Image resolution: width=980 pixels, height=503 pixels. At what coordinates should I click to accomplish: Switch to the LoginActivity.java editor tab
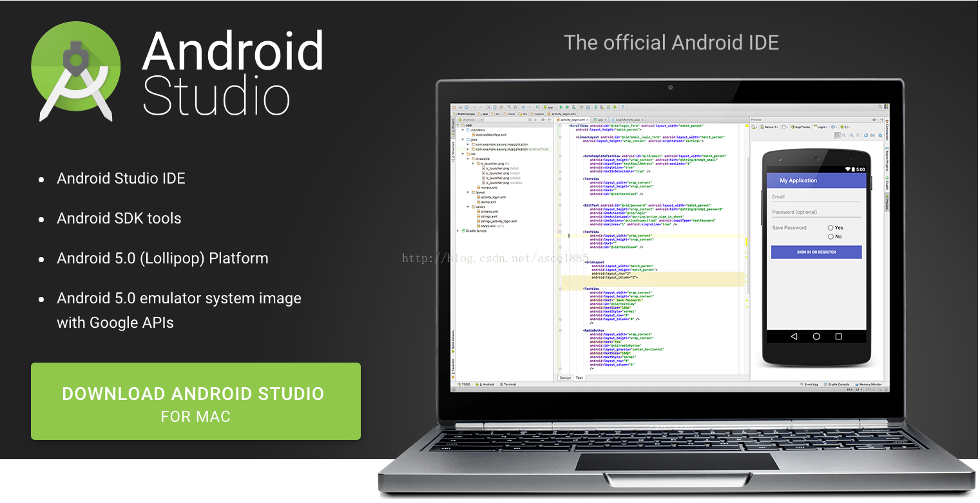[626, 120]
